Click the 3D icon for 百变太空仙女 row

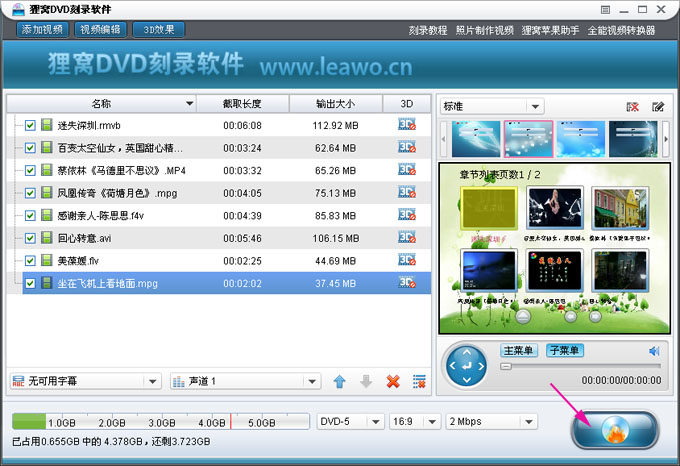click(x=407, y=147)
